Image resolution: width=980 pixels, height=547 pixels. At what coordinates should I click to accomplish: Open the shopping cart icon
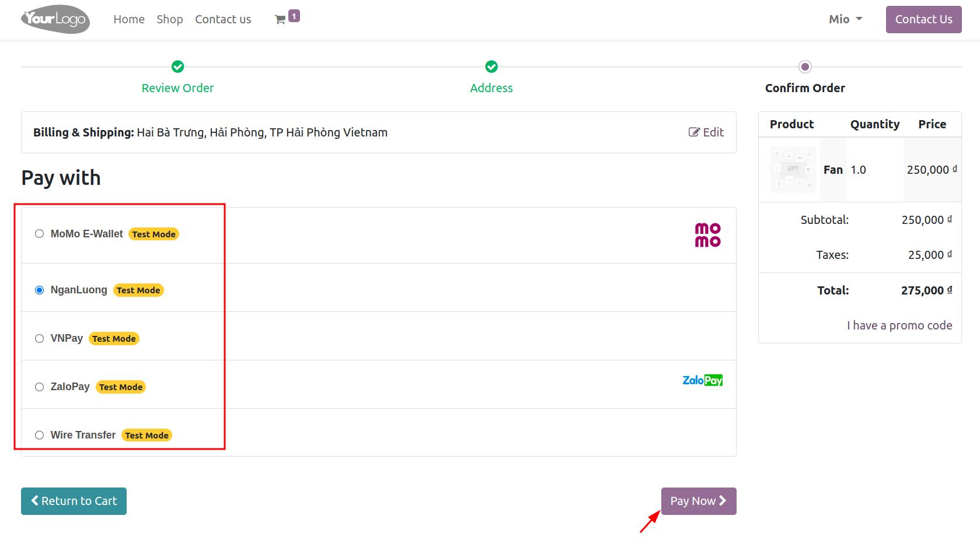click(280, 20)
